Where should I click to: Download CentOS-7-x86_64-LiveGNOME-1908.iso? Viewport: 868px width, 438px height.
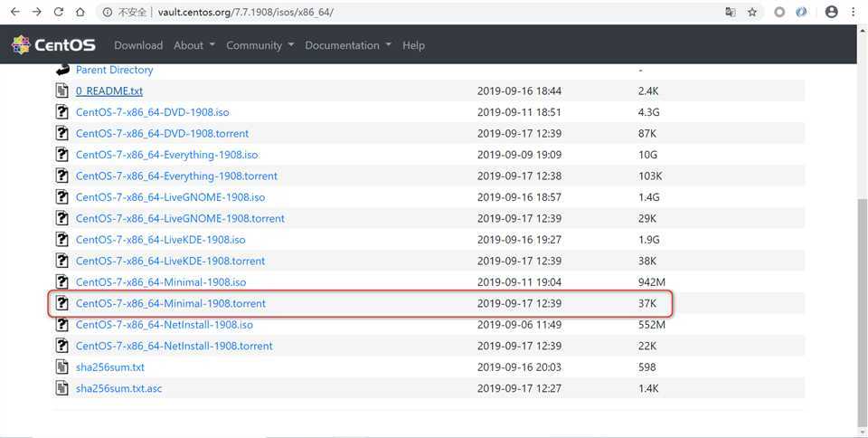(171, 197)
